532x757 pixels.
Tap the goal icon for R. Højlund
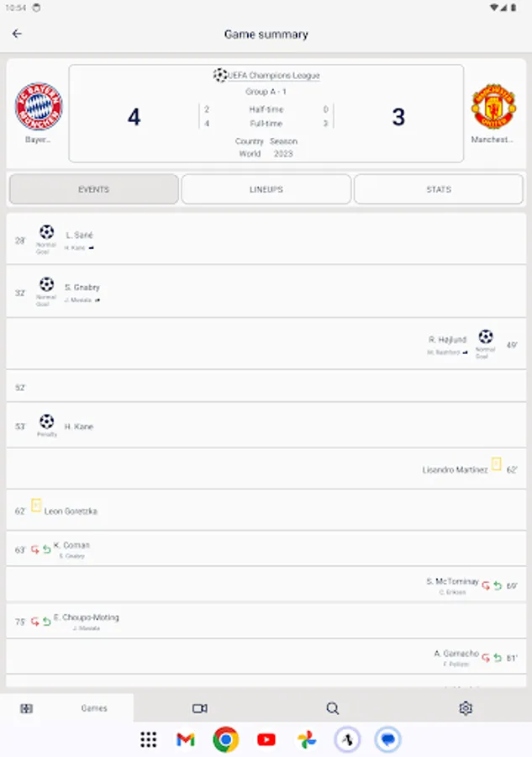pyautogui.click(x=484, y=336)
